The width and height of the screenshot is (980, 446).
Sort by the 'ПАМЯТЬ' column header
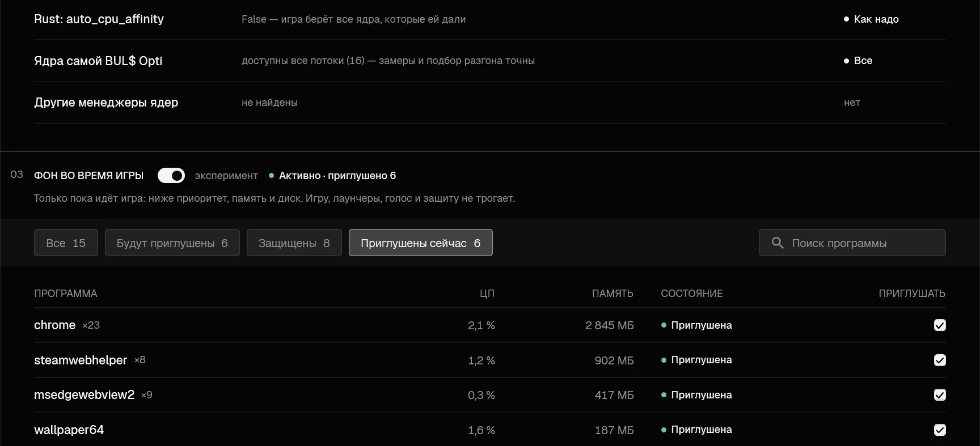[612, 294]
